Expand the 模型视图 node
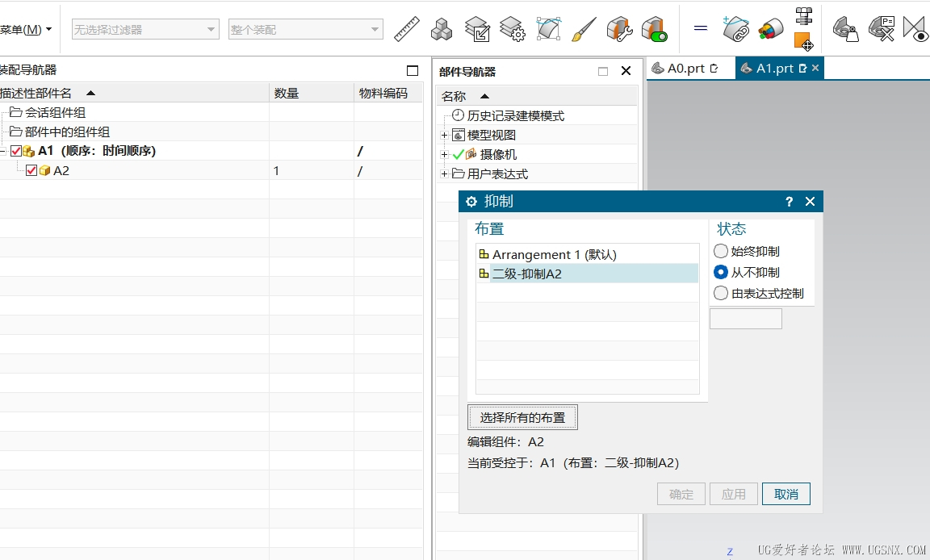 [x=444, y=135]
